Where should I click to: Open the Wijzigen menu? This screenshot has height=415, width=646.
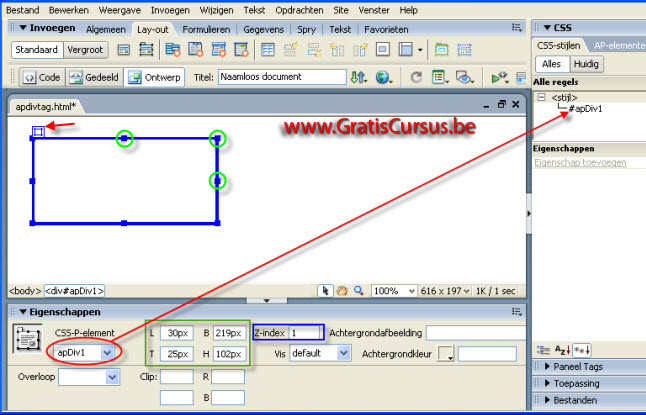(x=216, y=10)
